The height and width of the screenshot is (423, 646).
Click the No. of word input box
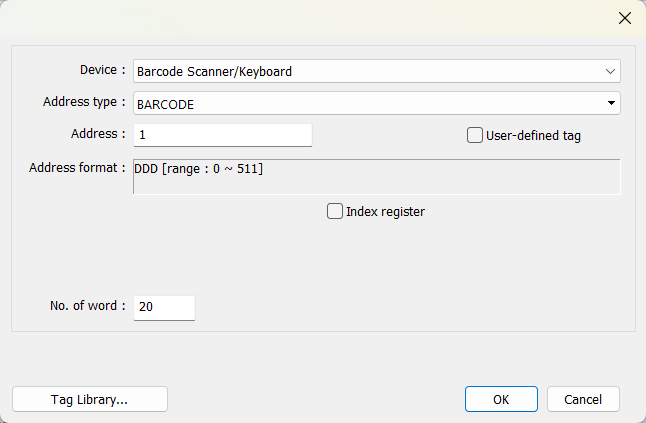164,307
